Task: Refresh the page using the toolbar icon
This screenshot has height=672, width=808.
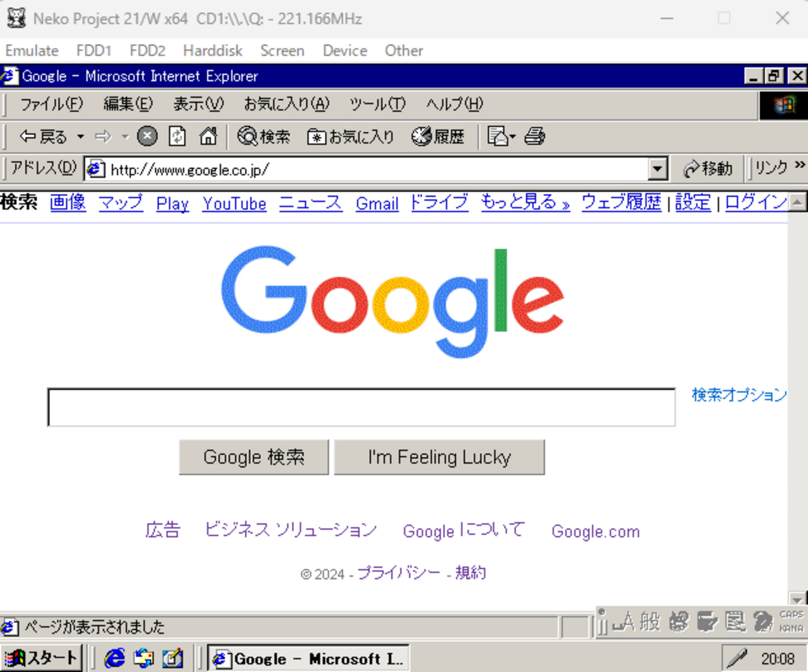Action: tap(178, 136)
